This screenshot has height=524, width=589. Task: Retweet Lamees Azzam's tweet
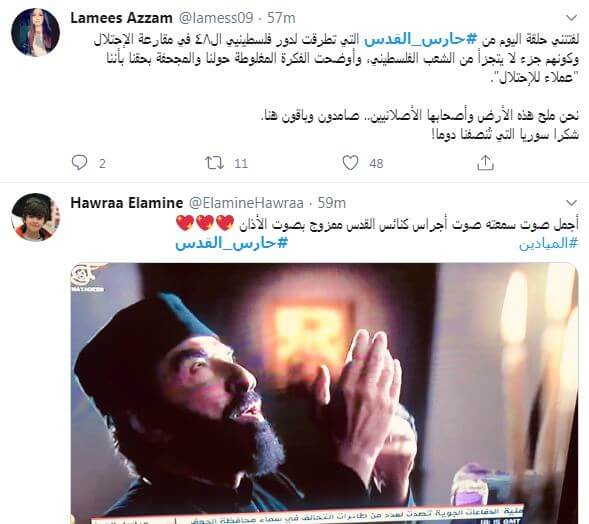(214, 163)
